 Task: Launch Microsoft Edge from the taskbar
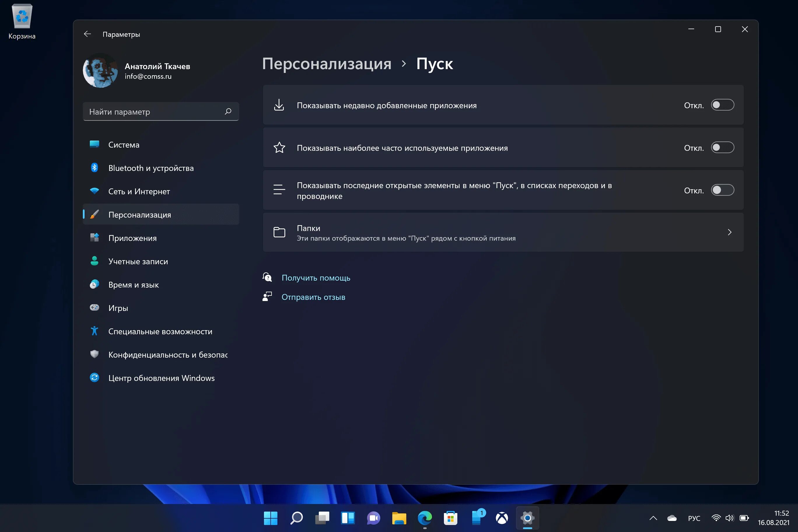coord(425,518)
